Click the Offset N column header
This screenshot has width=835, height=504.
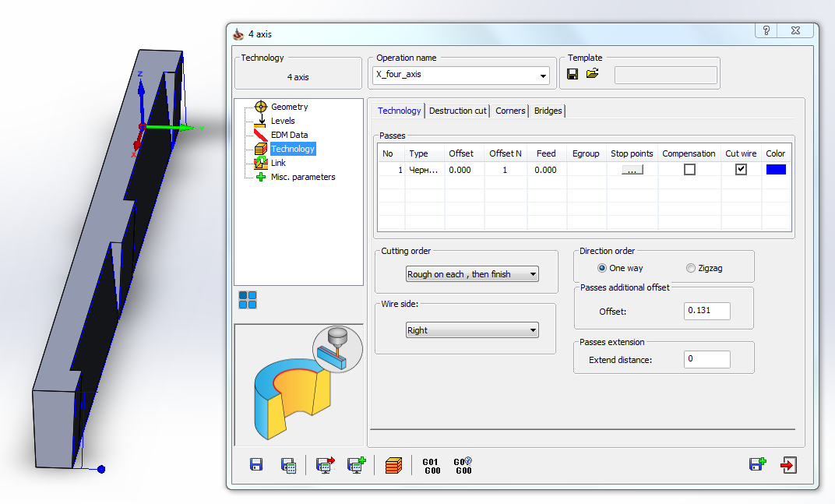pyautogui.click(x=506, y=153)
